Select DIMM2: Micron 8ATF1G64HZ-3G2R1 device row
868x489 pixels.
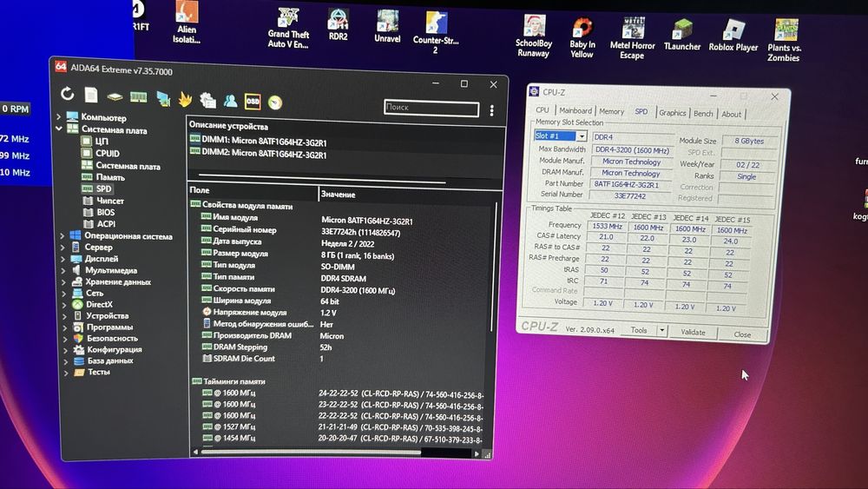coord(258,154)
